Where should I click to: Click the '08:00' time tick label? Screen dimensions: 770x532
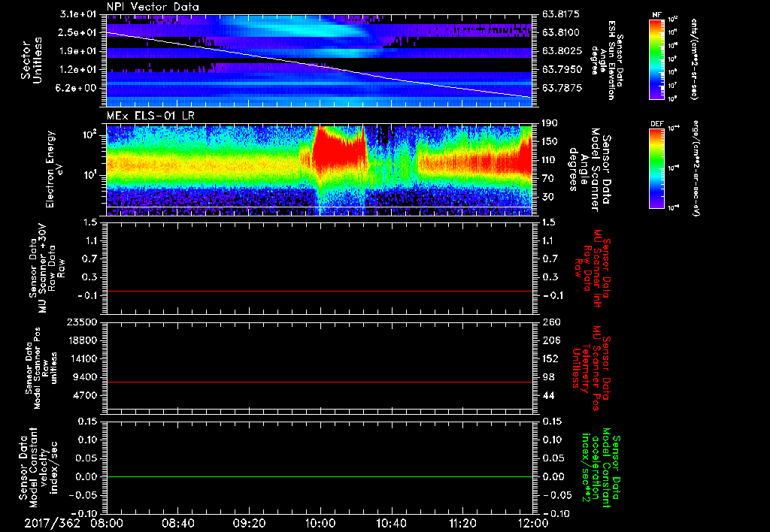pyautogui.click(x=105, y=523)
